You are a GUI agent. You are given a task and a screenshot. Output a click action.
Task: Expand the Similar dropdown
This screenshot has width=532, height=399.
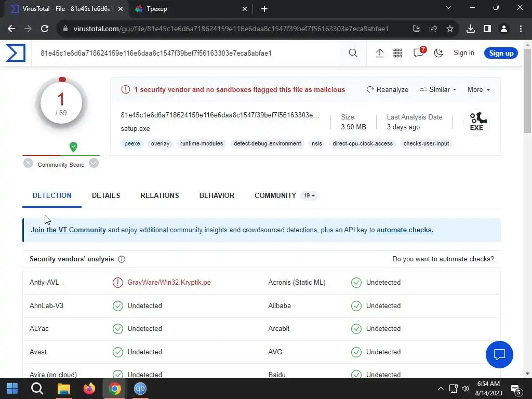[438, 89]
